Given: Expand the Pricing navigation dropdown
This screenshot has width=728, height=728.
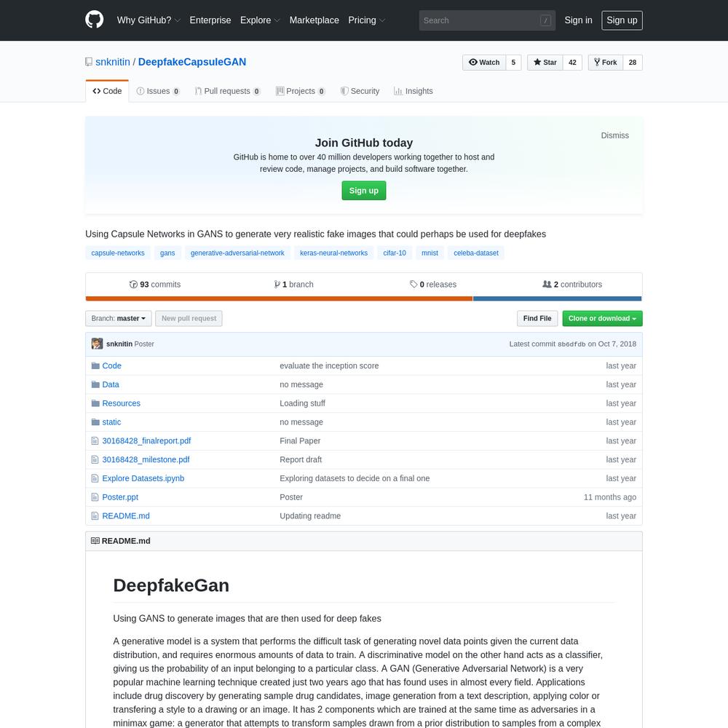Looking at the screenshot, I should (366, 20).
